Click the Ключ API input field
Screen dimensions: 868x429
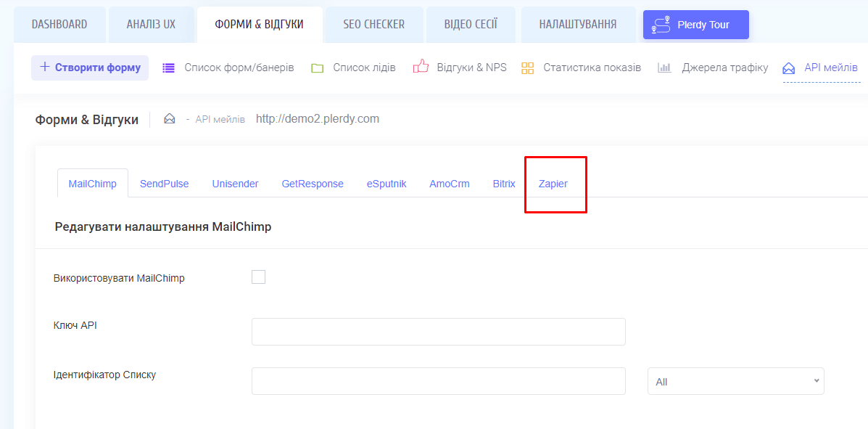click(438, 332)
